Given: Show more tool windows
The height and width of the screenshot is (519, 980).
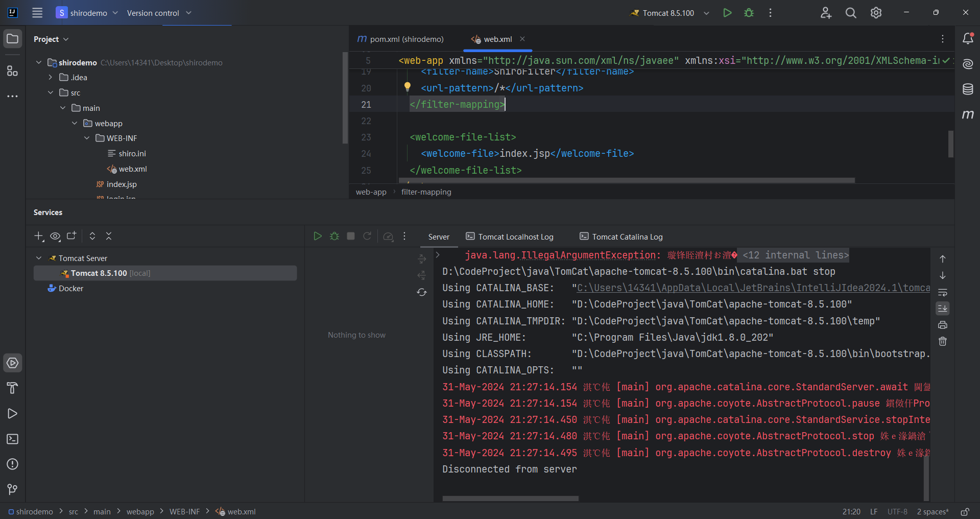Looking at the screenshot, I should (13, 96).
